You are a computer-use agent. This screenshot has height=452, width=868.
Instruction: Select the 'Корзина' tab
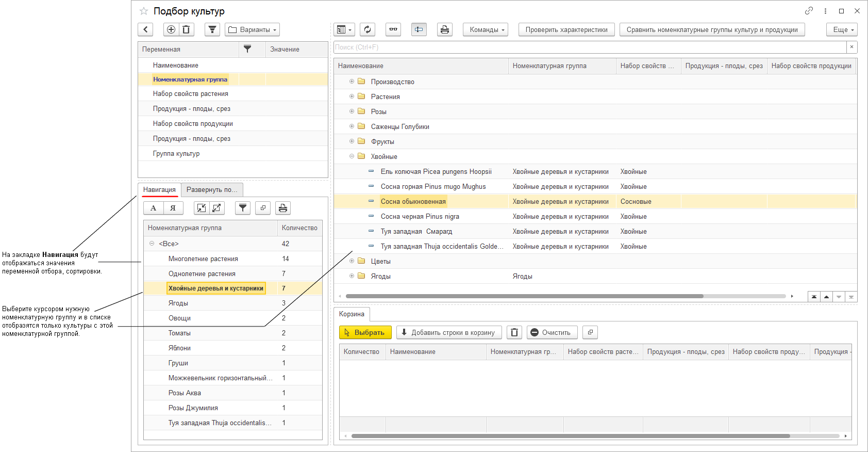click(x=352, y=314)
